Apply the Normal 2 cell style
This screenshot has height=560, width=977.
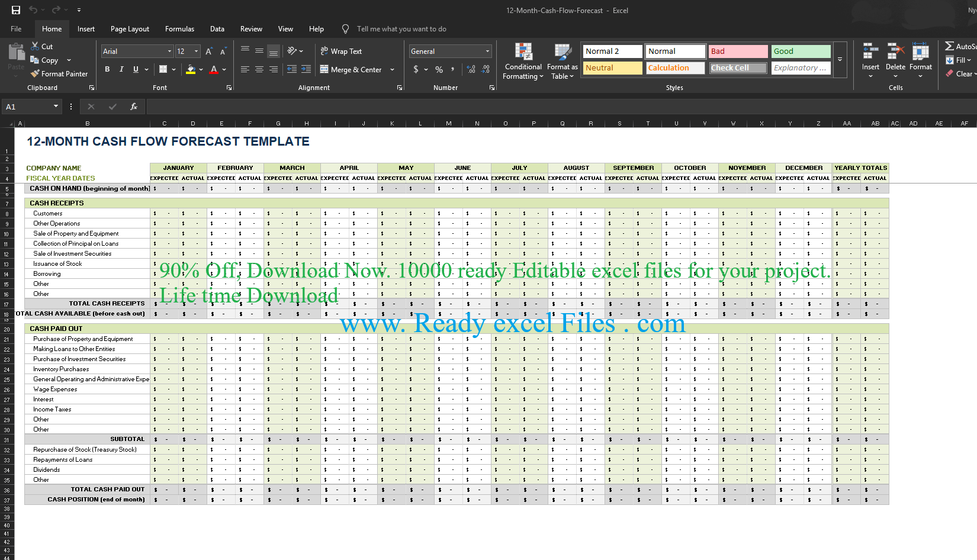point(612,52)
